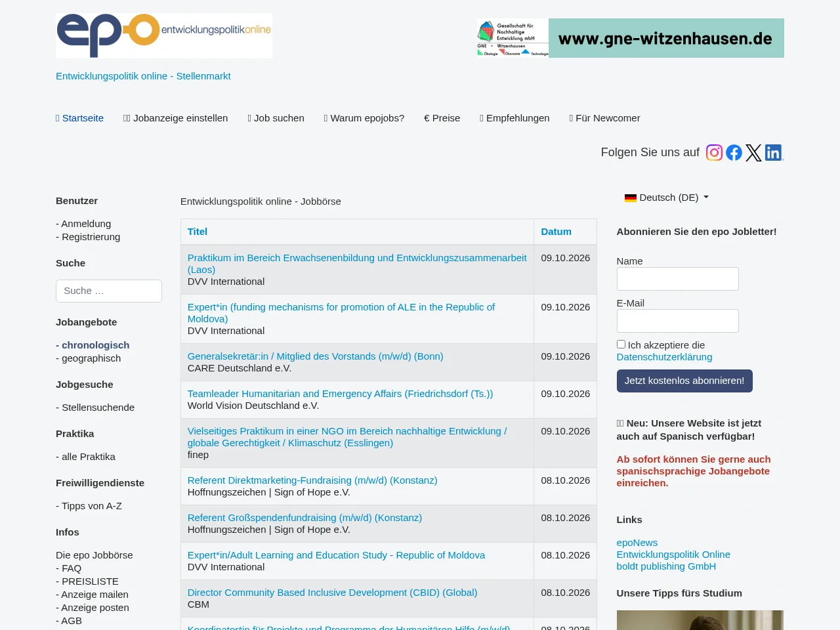The image size is (840, 630).
Task: Sort the table by the Datum column
Action: (556, 232)
